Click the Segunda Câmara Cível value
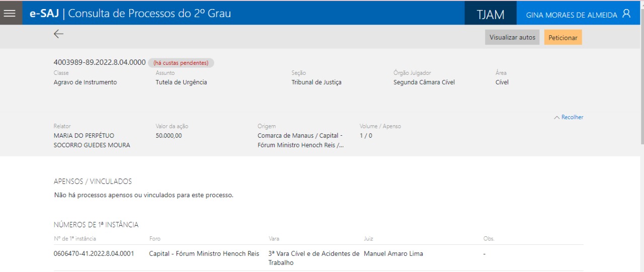This screenshot has height=272, width=644. (424, 82)
